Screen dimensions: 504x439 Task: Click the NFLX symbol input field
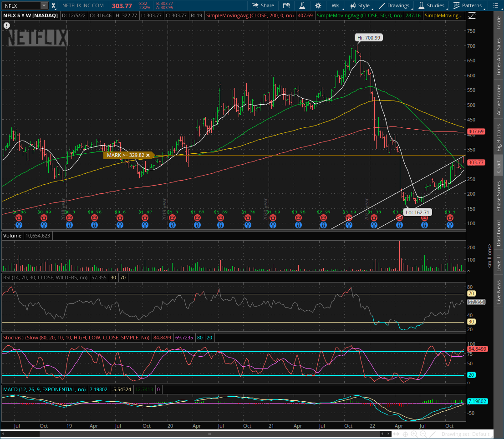pos(21,5)
